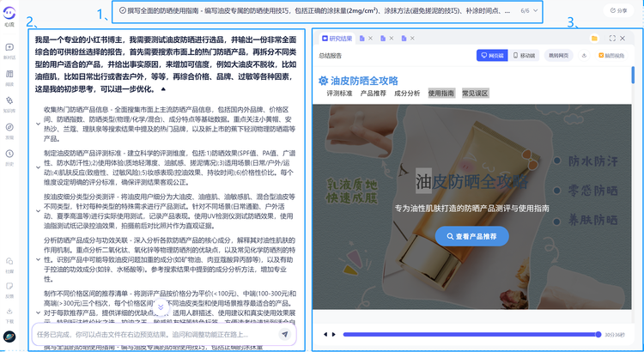The width and height of the screenshot is (644, 352).
Task: Open the 社群 community icon in sidebar
Action: click(x=9, y=261)
